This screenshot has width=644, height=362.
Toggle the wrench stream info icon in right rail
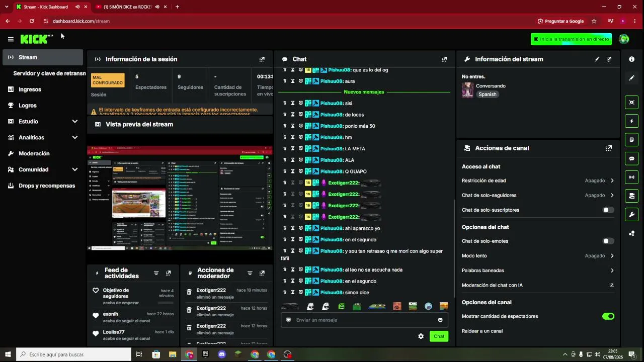632,215
